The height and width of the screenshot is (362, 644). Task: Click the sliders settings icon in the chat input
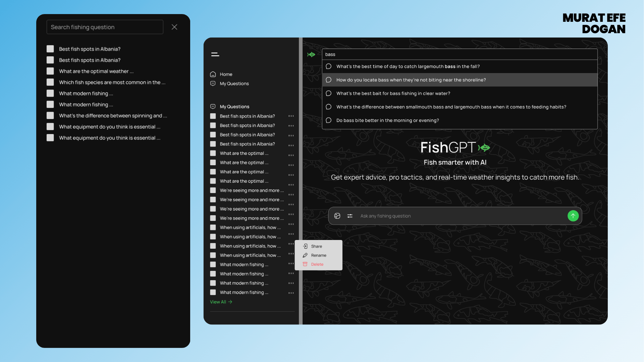coord(350,216)
